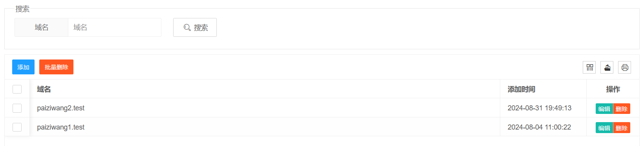The height and width of the screenshot is (146, 644).
Task: Click the orange 批量删除 button
Action: click(x=56, y=67)
